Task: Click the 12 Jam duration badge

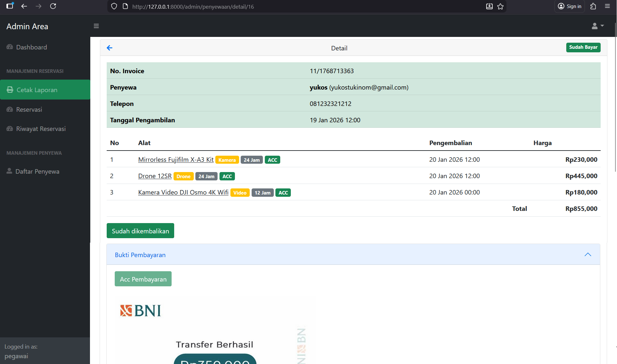Action: pos(263,193)
